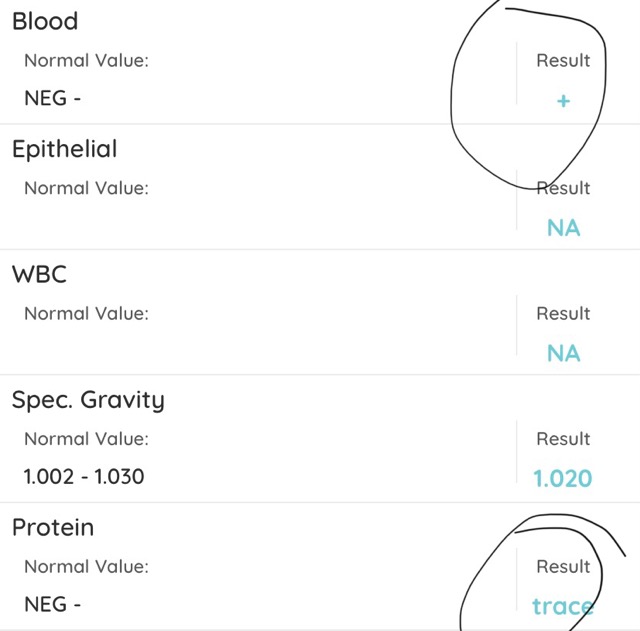Click the WBC Normal Value label

[87, 313]
